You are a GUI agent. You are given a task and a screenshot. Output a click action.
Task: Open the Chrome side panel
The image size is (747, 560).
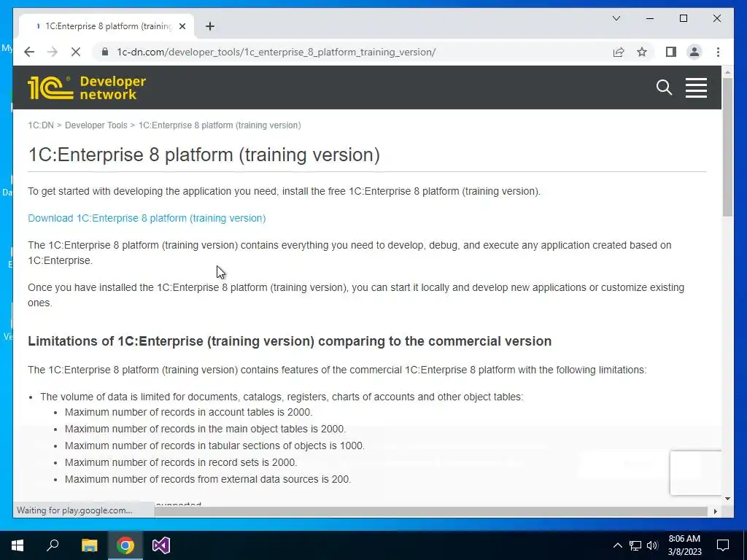coord(671,52)
